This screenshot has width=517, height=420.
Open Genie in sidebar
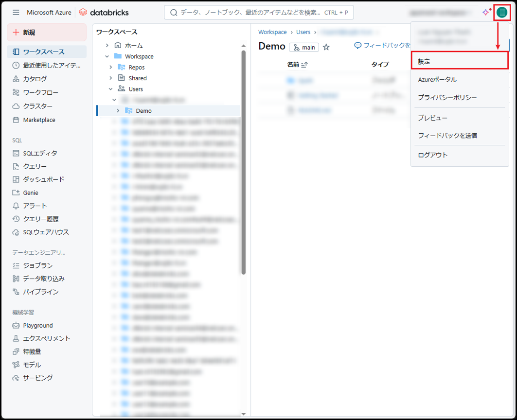[47, 192]
